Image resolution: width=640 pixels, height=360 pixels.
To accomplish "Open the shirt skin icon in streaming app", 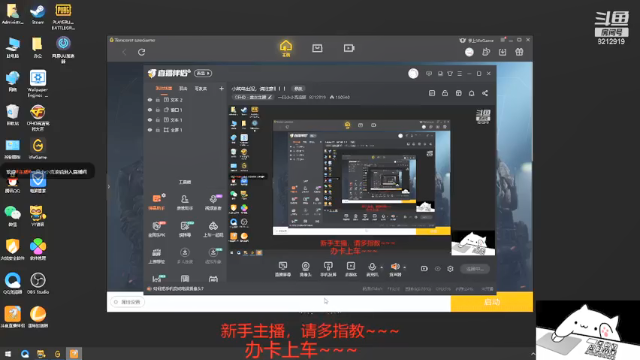I will (450, 73).
